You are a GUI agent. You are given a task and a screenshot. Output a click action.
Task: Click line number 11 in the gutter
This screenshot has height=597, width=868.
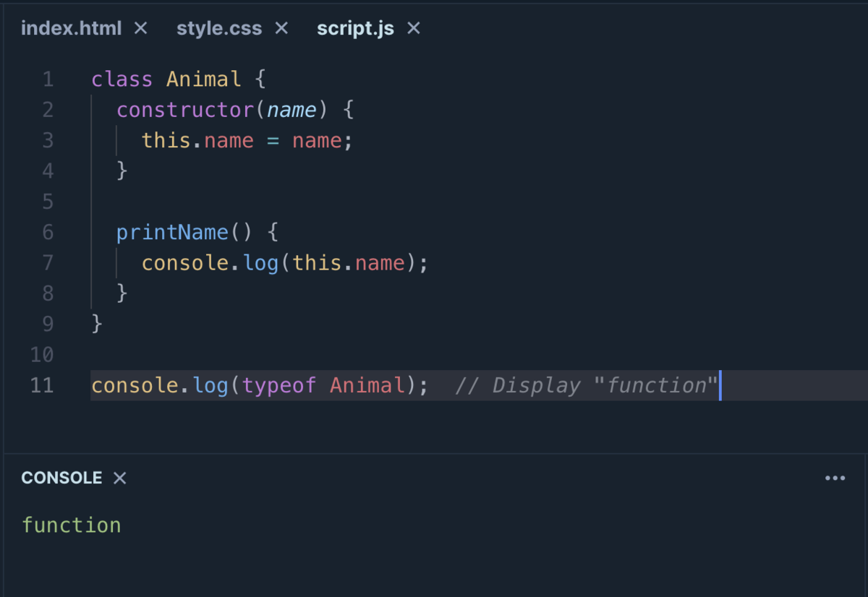coord(42,385)
